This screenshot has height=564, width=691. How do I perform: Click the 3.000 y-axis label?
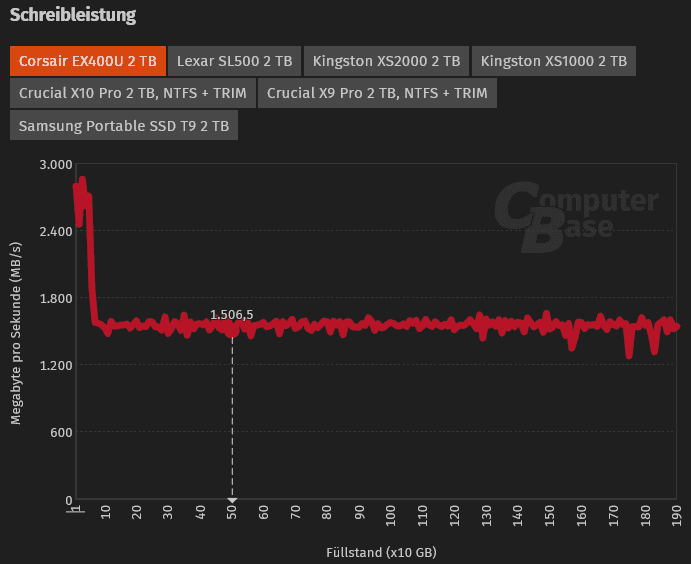(x=56, y=164)
